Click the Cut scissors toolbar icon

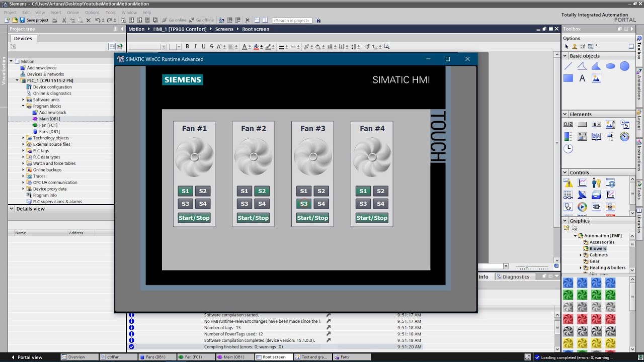coord(64,20)
